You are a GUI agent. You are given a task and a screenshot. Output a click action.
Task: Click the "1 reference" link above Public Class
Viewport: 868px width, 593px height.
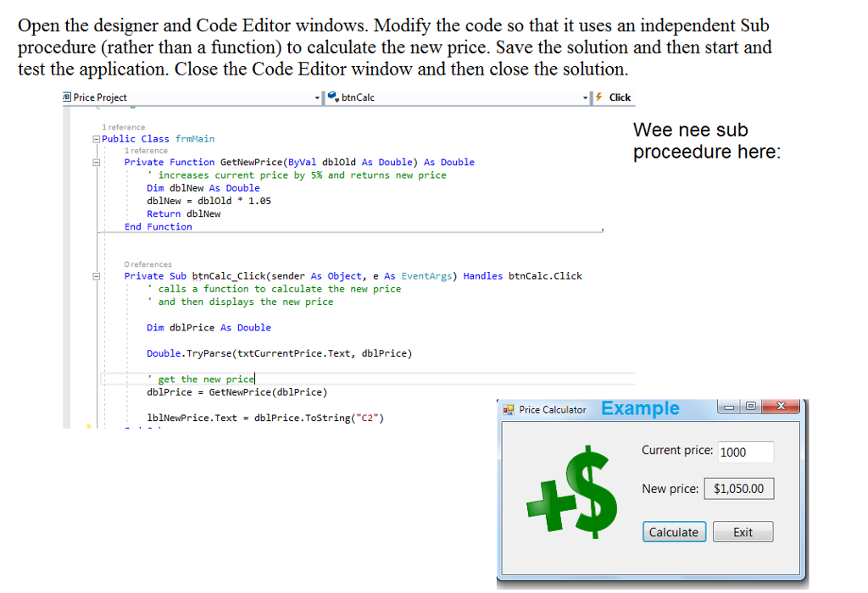pos(123,127)
